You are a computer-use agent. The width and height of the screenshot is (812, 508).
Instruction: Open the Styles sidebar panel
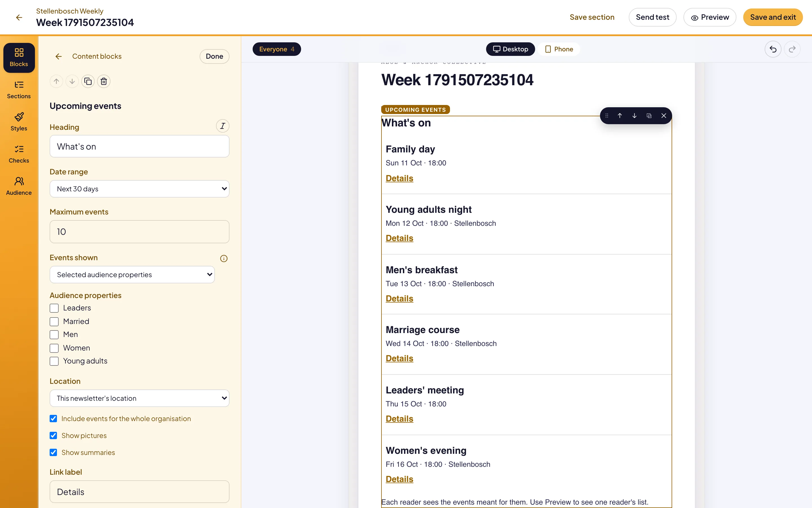[x=19, y=122]
